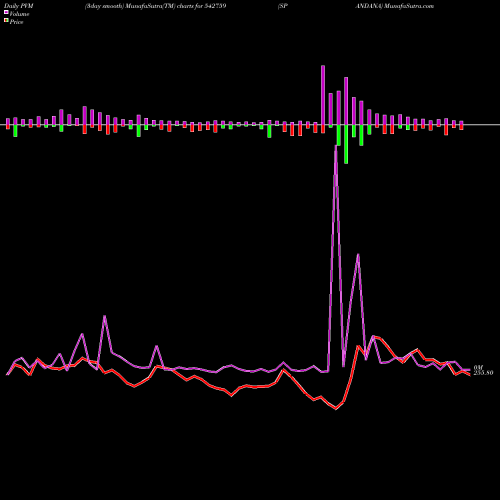500x500 pixels.
Task: Click the tallest magenta volume bar
Action: click(323, 95)
